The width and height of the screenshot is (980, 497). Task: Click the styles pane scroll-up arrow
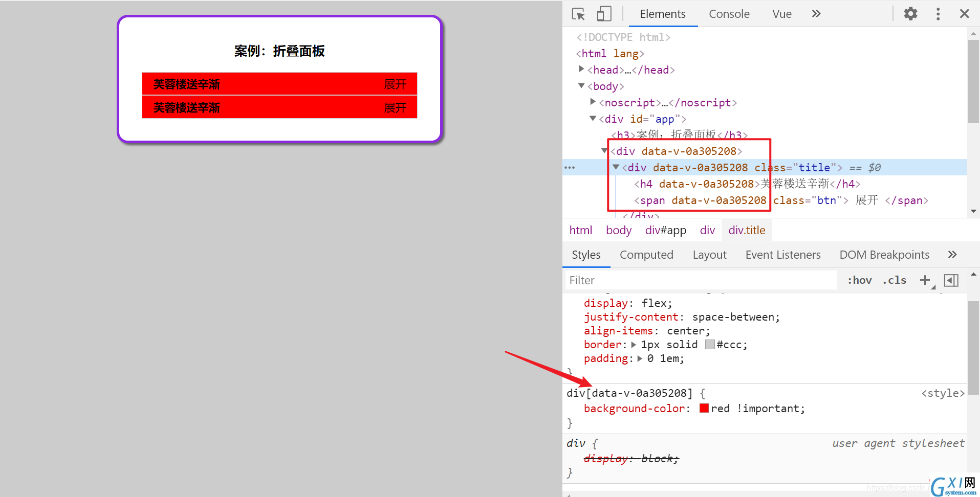click(x=973, y=275)
